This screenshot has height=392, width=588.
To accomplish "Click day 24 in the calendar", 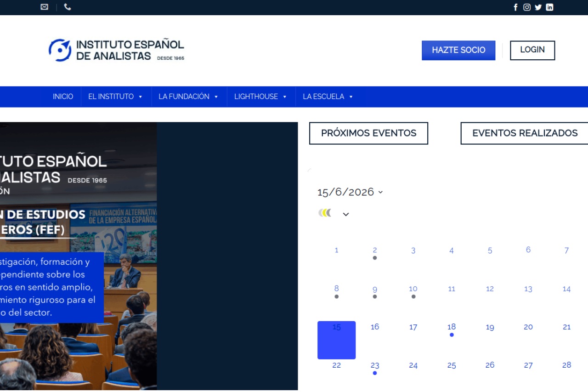I will [413, 366].
